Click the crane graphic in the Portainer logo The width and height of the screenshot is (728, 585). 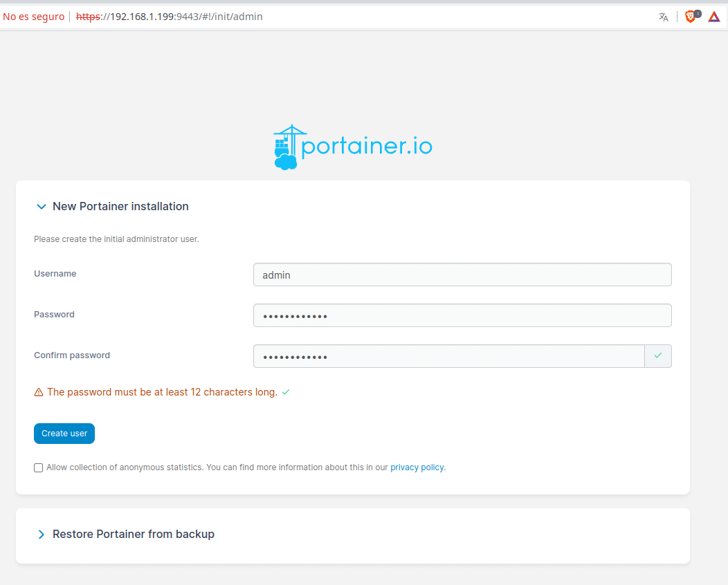[286, 145]
